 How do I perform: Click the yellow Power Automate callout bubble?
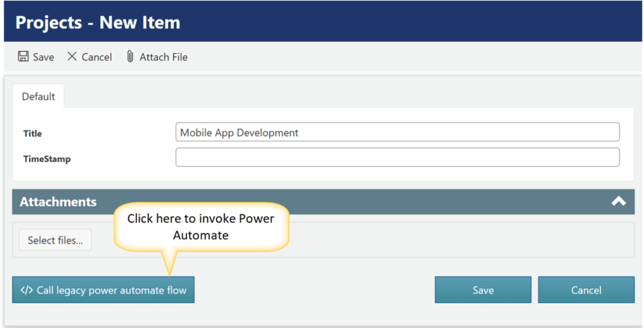201,227
